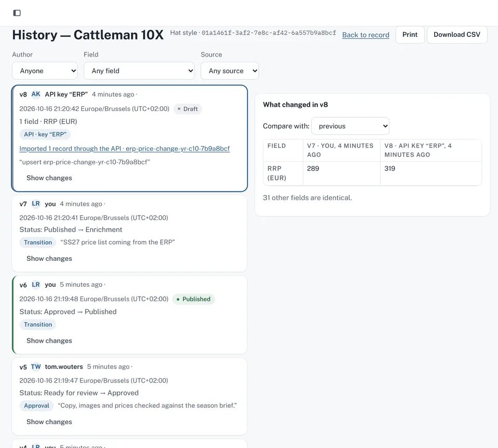The height and width of the screenshot is (448, 498).
Task: Click the AK avatar on v8
Action: click(36, 94)
